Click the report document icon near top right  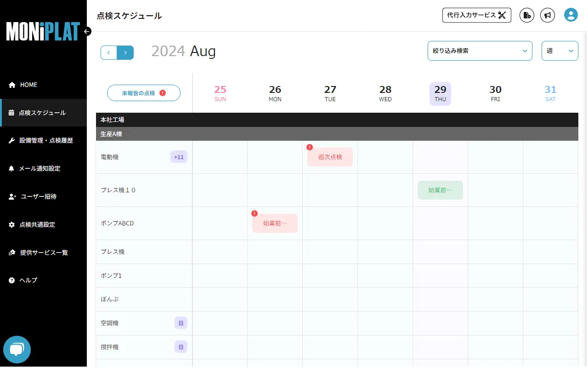click(526, 15)
